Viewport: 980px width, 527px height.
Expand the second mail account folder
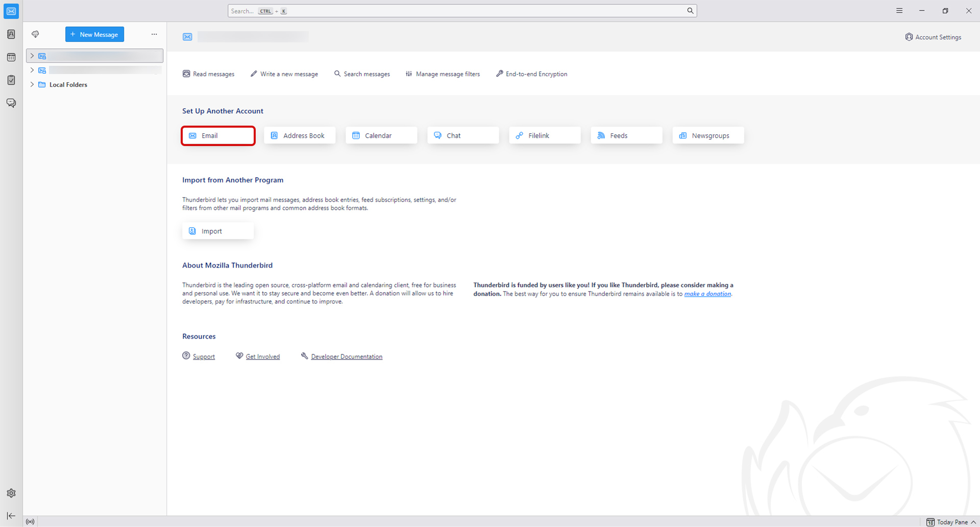coord(32,70)
